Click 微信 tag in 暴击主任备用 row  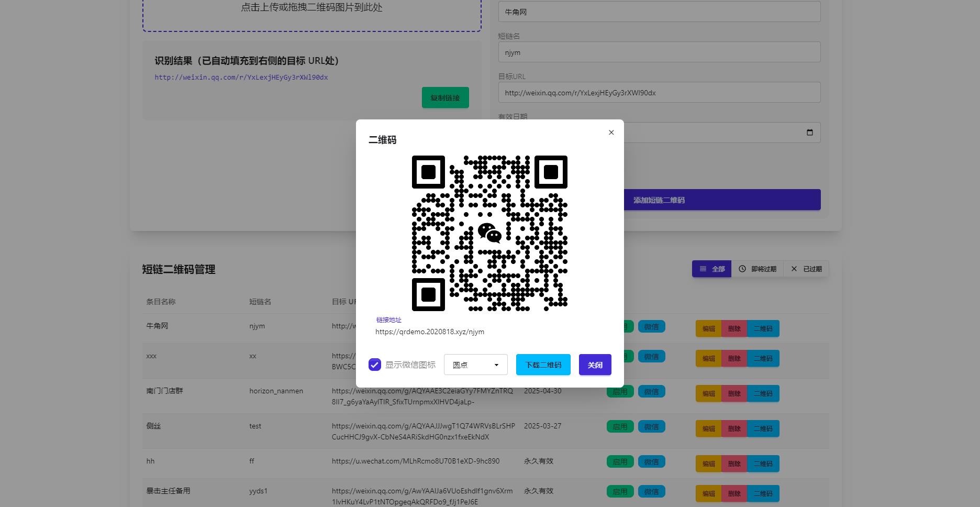651,491
